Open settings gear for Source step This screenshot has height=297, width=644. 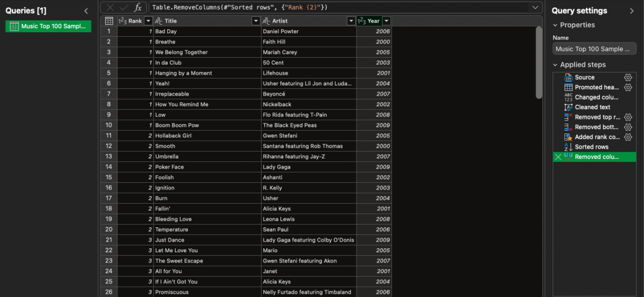(x=628, y=78)
